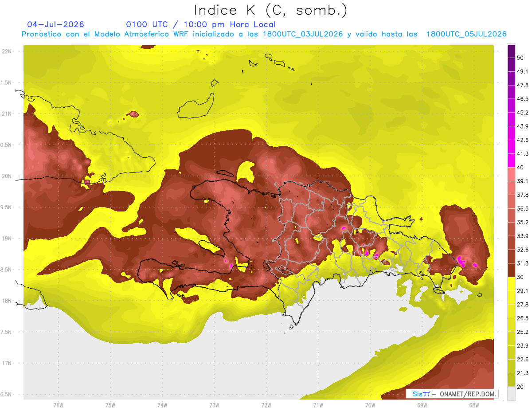The width and height of the screenshot is (532, 411).
Task: Click the longitude label "72W"
Action: [266, 405]
